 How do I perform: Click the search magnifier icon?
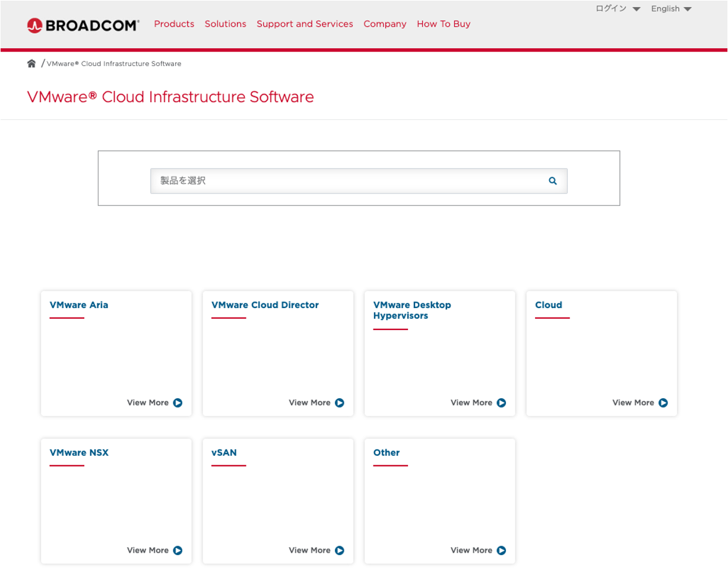pos(553,180)
